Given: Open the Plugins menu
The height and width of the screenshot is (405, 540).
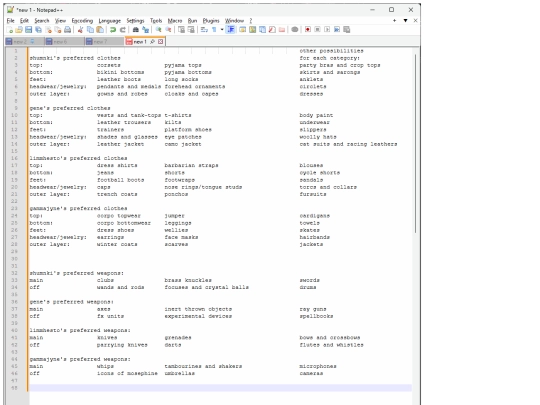Looking at the screenshot, I should point(211,21).
